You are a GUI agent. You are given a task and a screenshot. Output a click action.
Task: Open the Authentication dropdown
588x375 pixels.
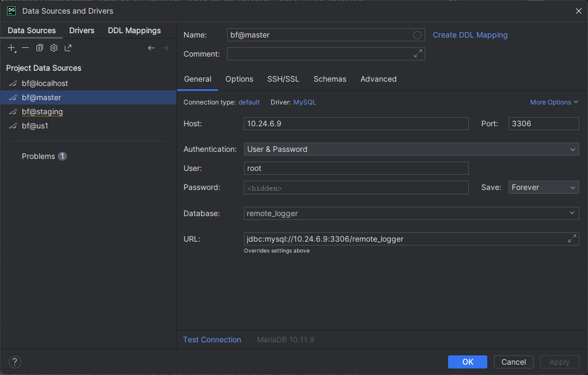(411, 149)
